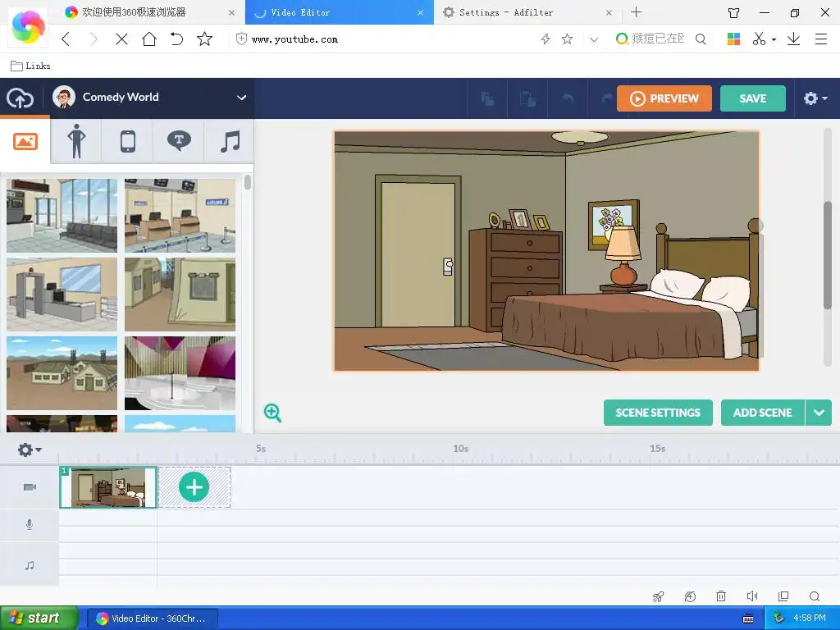Go back with the browser back arrow
The width and height of the screenshot is (840, 630).
click(66, 39)
